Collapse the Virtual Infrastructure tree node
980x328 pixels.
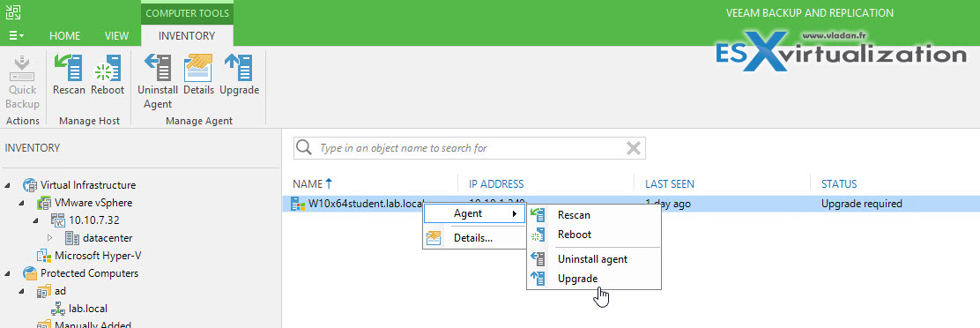(x=8, y=185)
